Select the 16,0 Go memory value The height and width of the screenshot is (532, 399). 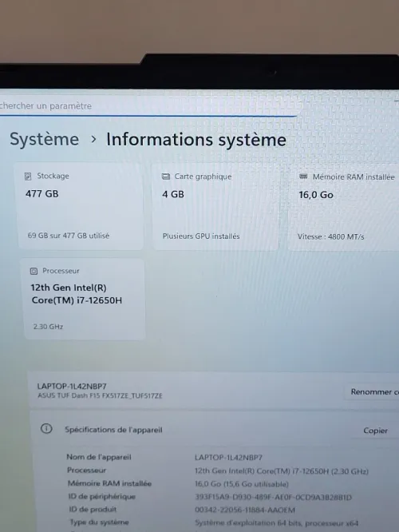coord(316,195)
